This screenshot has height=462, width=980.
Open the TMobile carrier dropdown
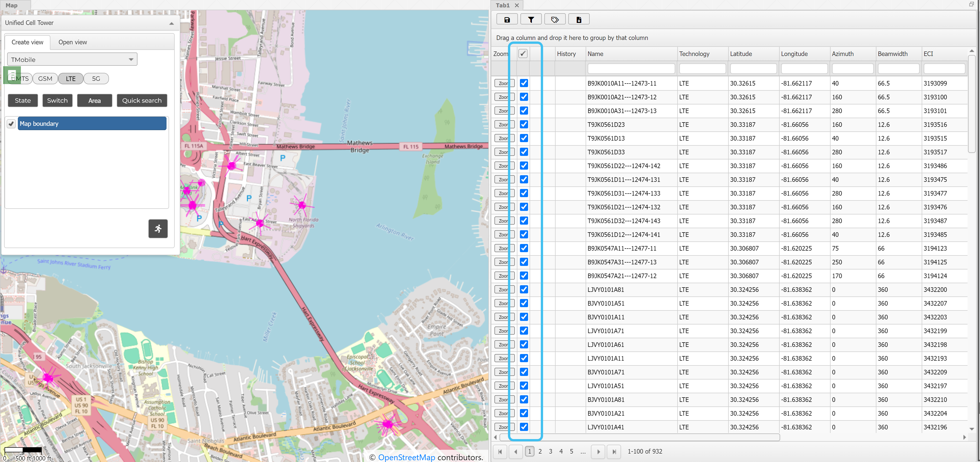[72, 59]
